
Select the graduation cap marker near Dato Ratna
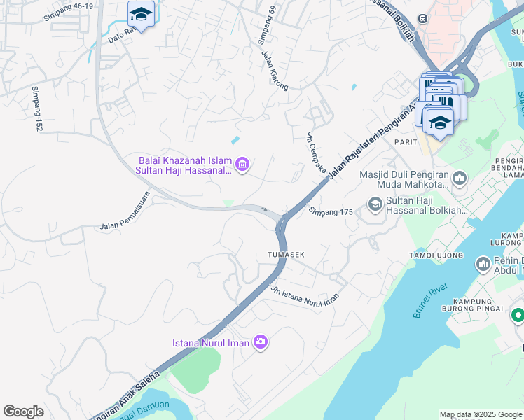141,15
